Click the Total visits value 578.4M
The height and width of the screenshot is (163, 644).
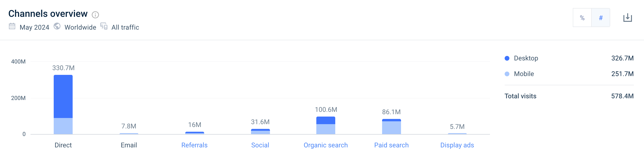click(622, 96)
